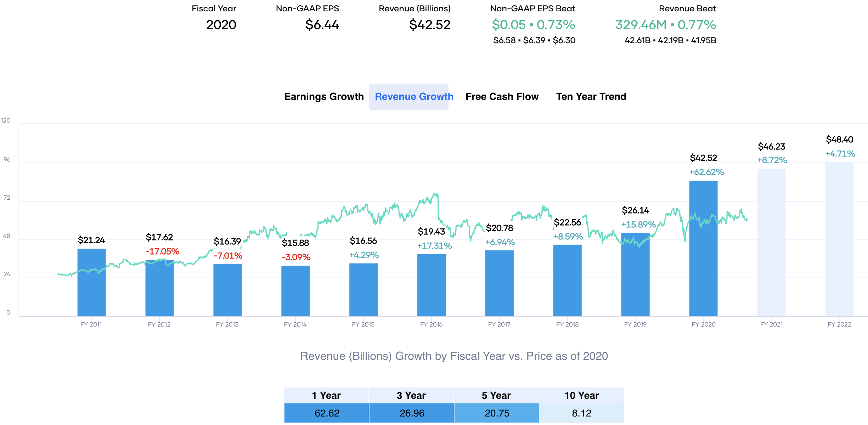This screenshot has height=425, width=868.
Task: Click the +4.29% growth label
Action: pos(364,255)
